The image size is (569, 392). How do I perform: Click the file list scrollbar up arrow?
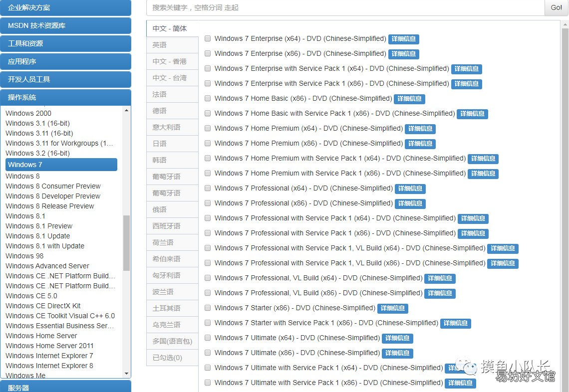click(565, 24)
